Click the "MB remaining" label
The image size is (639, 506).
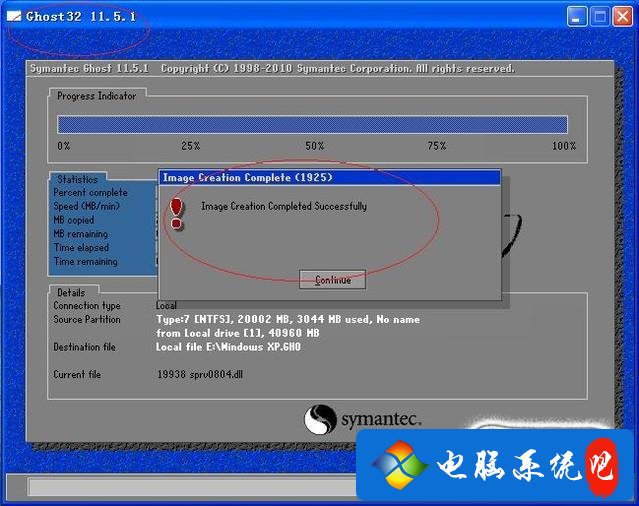(81, 234)
